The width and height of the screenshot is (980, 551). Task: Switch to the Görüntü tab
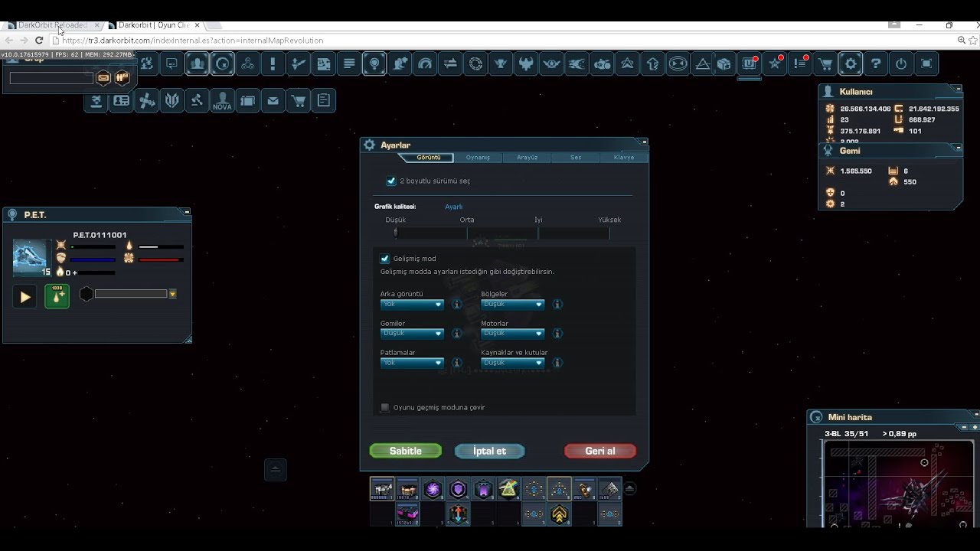pyautogui.click(x=429, y=158)
